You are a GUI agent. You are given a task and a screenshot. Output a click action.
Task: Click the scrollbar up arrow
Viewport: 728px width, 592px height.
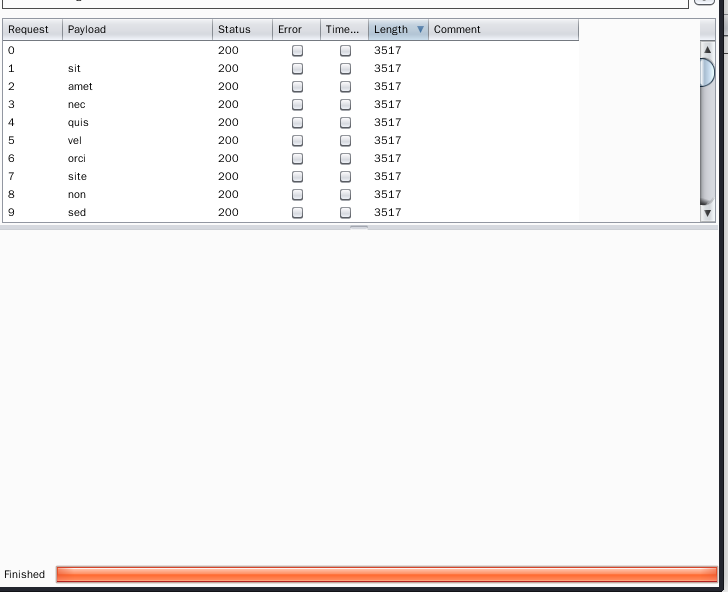(707, 49)
